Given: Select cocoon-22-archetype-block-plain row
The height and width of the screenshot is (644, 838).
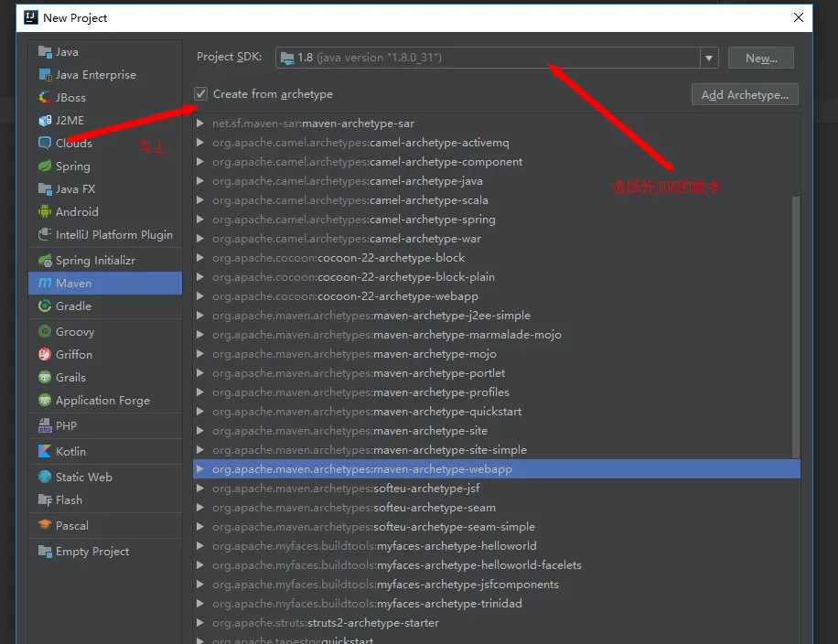Looking at the screenshot, I should click(x=497, y=277).
